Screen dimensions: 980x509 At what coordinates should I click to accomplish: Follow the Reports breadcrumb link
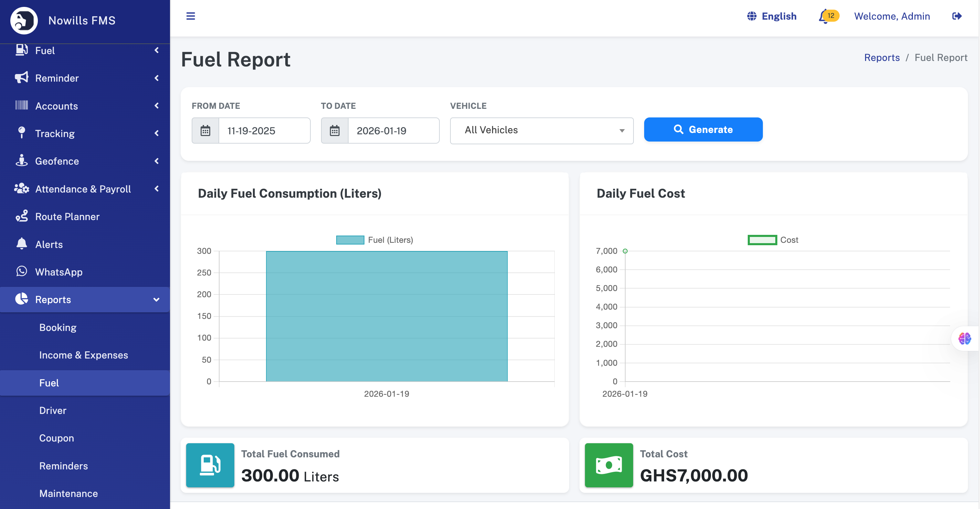(x=882, y=58)
